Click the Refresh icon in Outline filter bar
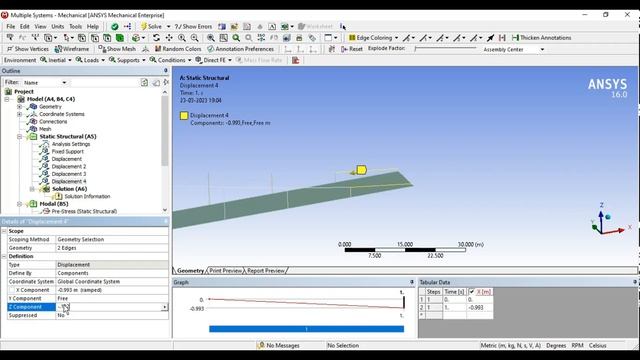640x360 pixels. click(x=144, y=82)
